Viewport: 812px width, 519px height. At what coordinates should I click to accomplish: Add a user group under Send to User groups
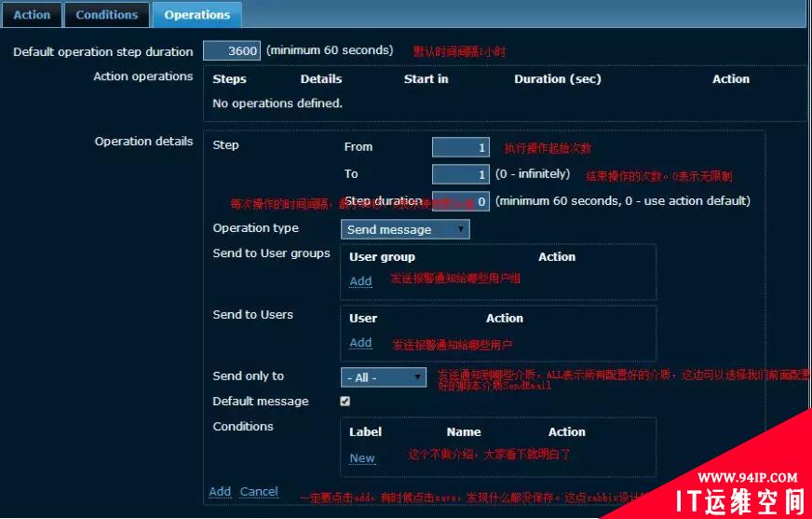[x=360, y=280]
